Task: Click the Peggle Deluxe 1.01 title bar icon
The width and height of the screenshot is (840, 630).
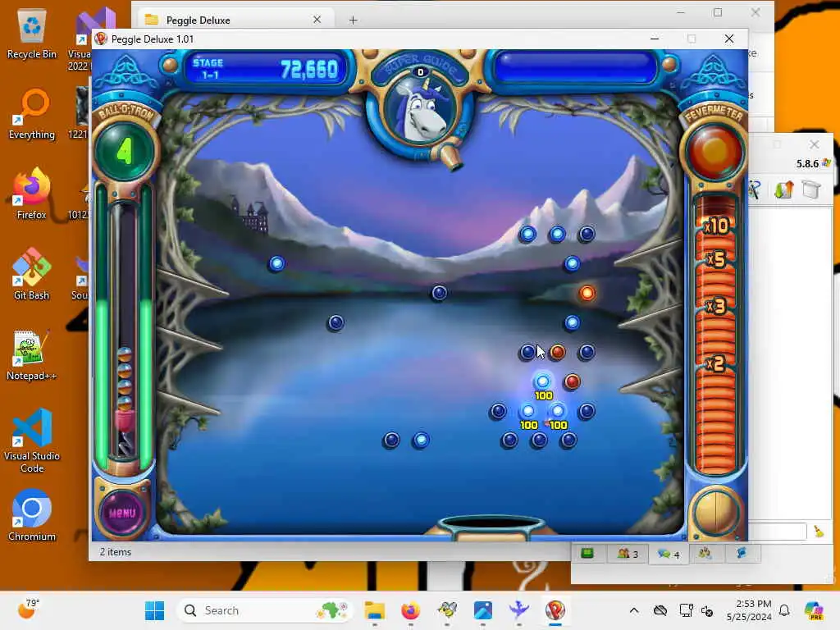Action: [x=101, y=39]
